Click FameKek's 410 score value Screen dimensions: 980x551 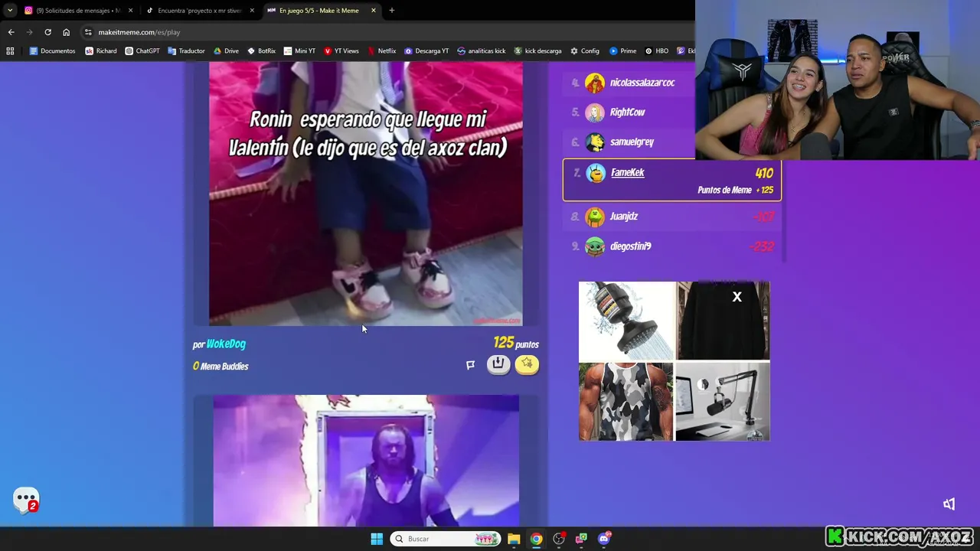pos(764,174)
